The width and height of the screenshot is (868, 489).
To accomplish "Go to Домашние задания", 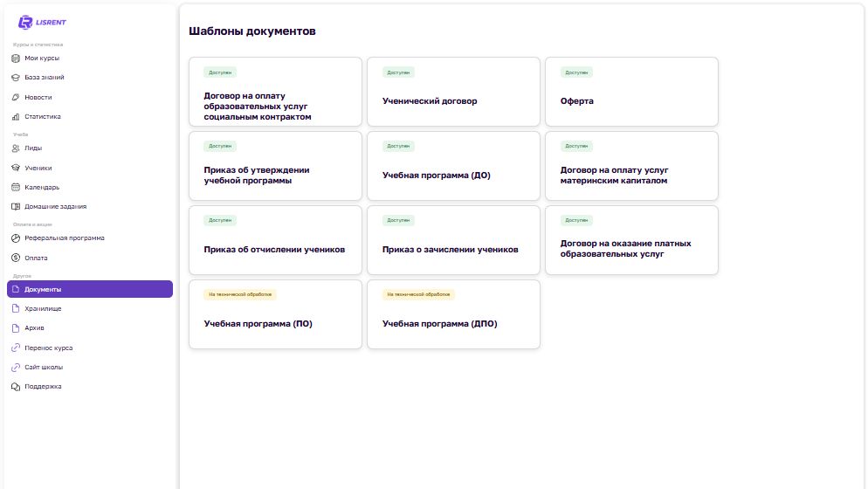I will coord(90,207).
